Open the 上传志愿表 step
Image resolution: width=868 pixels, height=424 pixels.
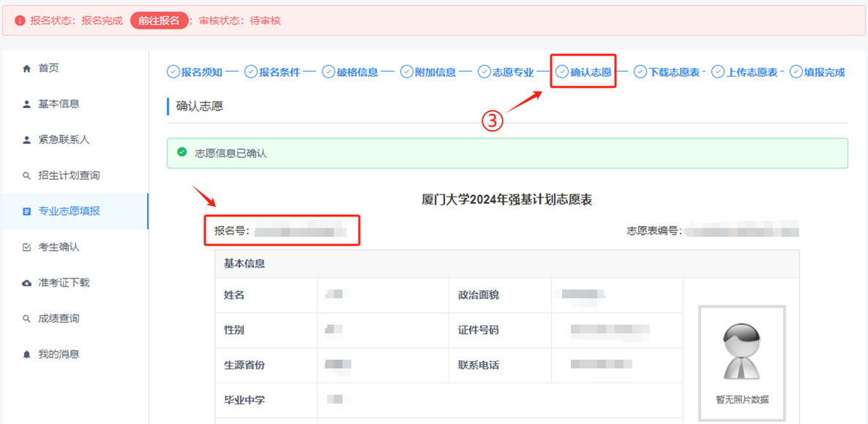pos(744,72)
